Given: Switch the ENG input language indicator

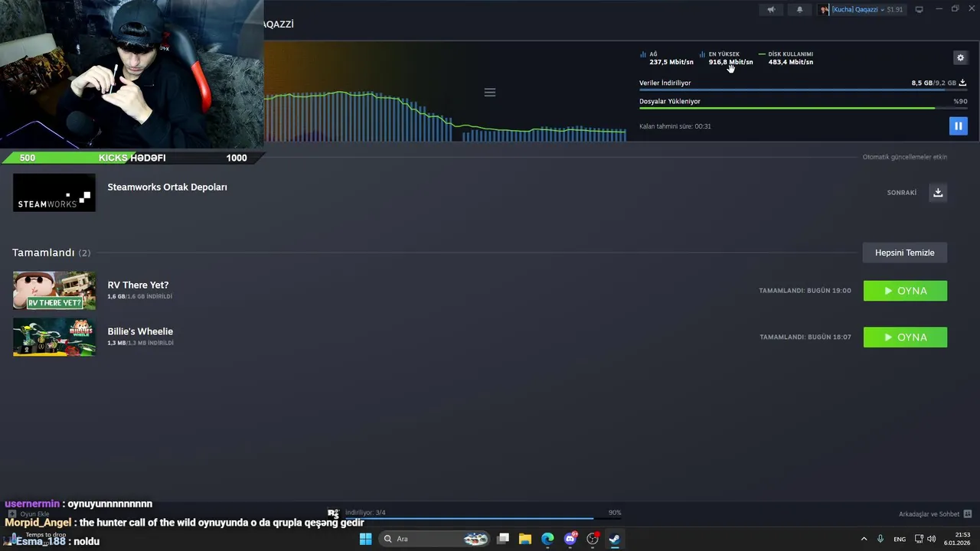Looking at the screenshot, I should click(900, 539).
